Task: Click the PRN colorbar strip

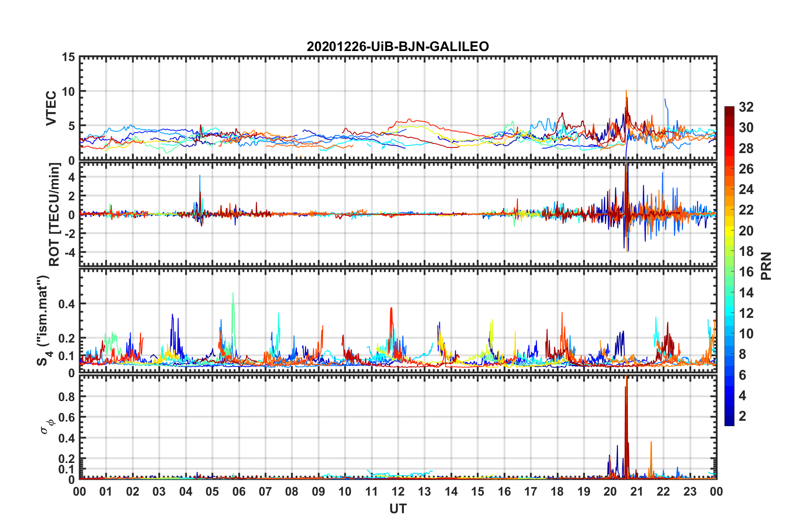Action: [x=729, y=266]
